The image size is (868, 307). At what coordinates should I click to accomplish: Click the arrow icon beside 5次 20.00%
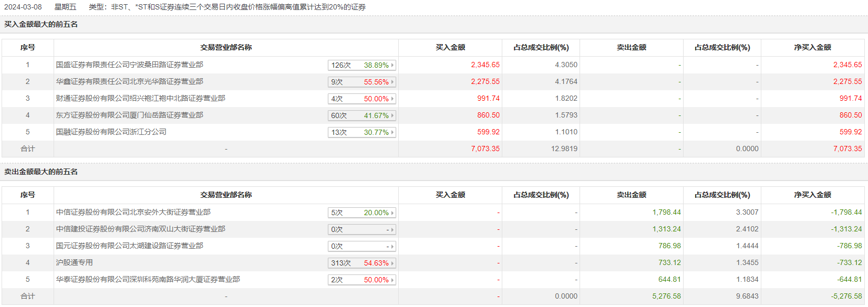click(392, 213)
